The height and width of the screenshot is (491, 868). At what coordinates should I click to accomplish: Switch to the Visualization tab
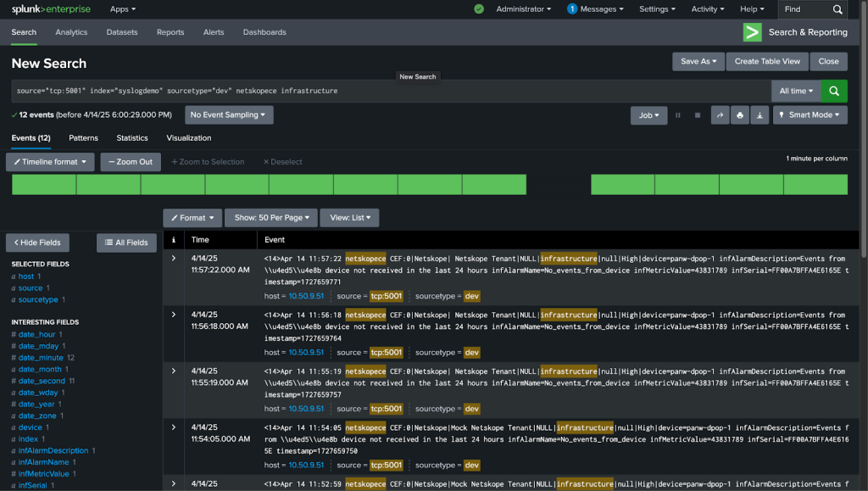pos(189,138)
